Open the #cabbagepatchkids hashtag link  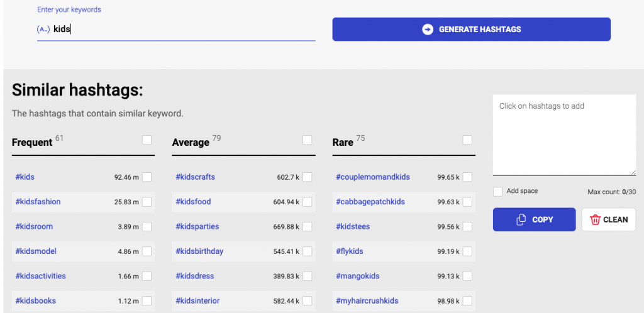click(370, 202)
